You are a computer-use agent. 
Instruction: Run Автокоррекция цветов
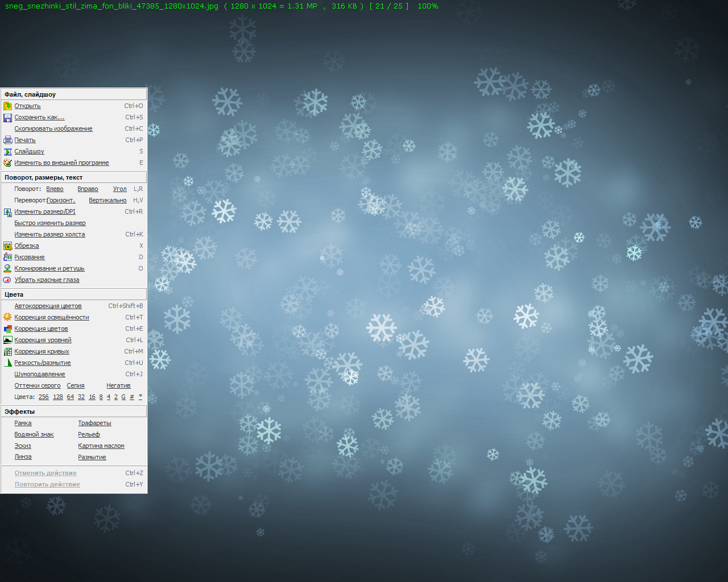tap(48, 306)
